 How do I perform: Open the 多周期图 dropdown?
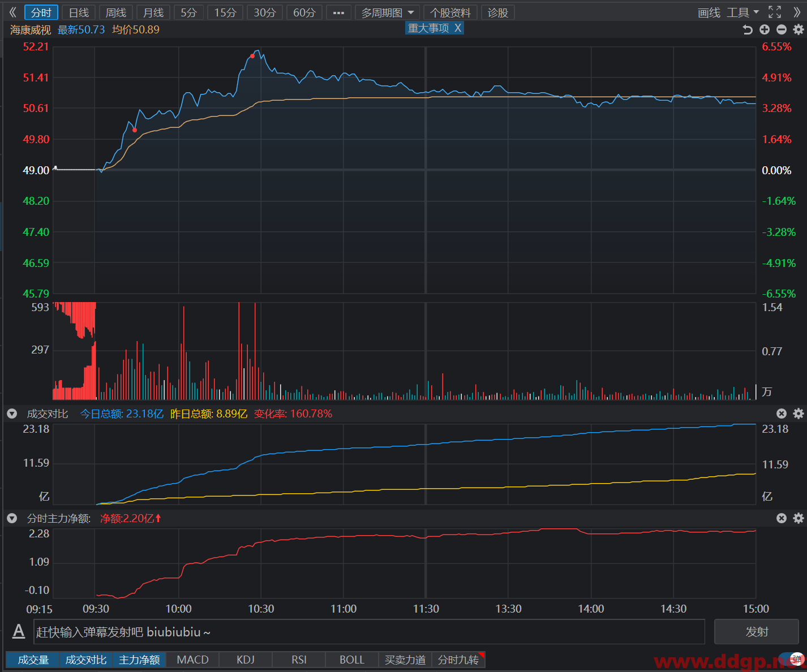(x=388, y=12)
